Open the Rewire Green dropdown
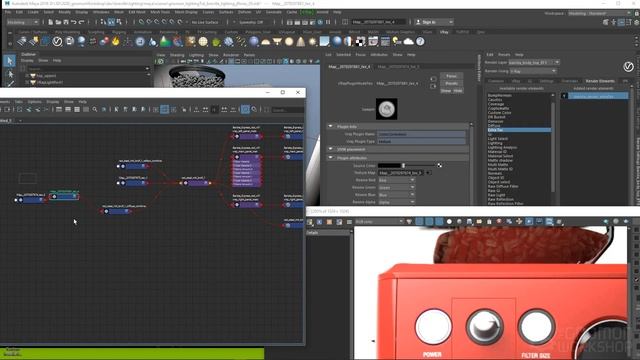The image size is (640, 360). coord(396,187)
